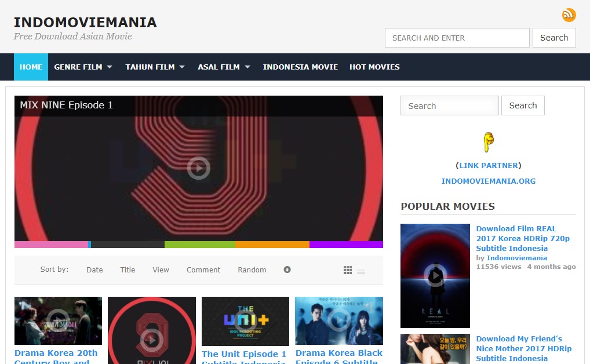Play icon on 20th Century Boy thumbnail

tap(58, 321)
